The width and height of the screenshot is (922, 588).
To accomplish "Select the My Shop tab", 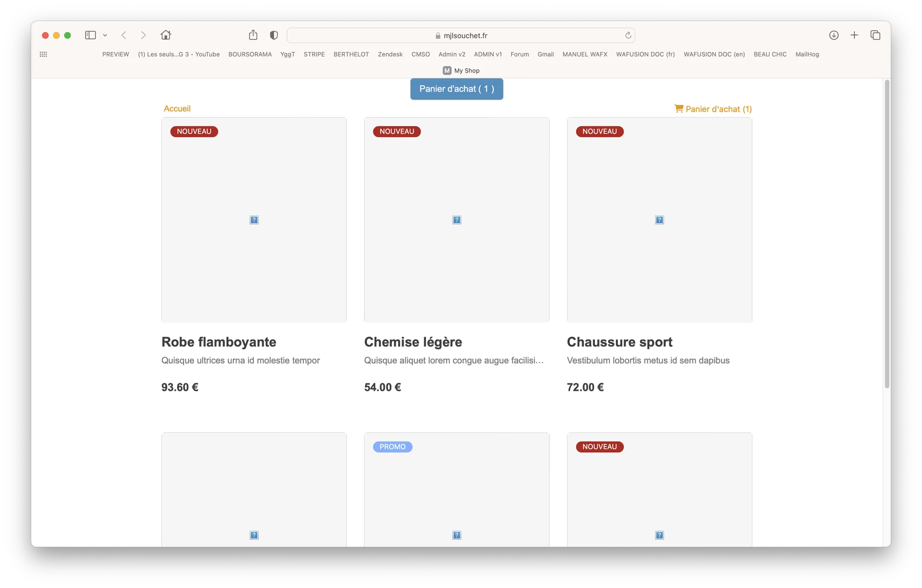I will [x=461, y=71].
